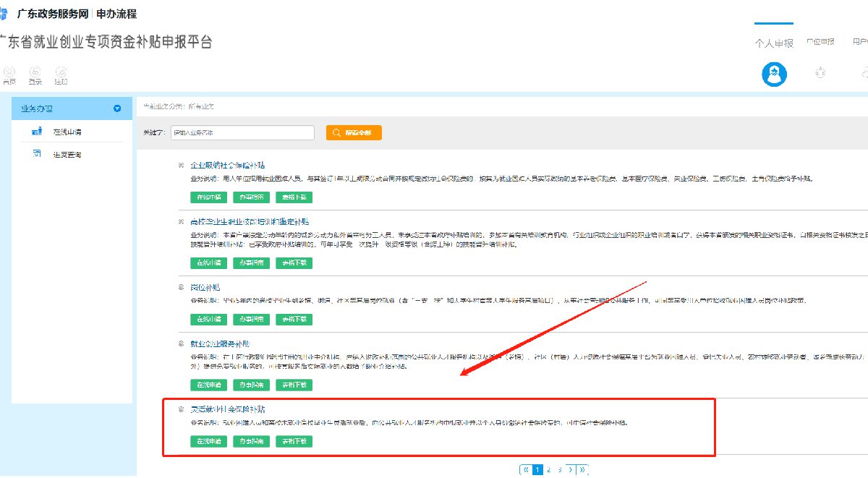The height and width of the screenshot is (478, 868).
Task: Click the blue 个人申报 avatar icon
Action: coord(774,74)
